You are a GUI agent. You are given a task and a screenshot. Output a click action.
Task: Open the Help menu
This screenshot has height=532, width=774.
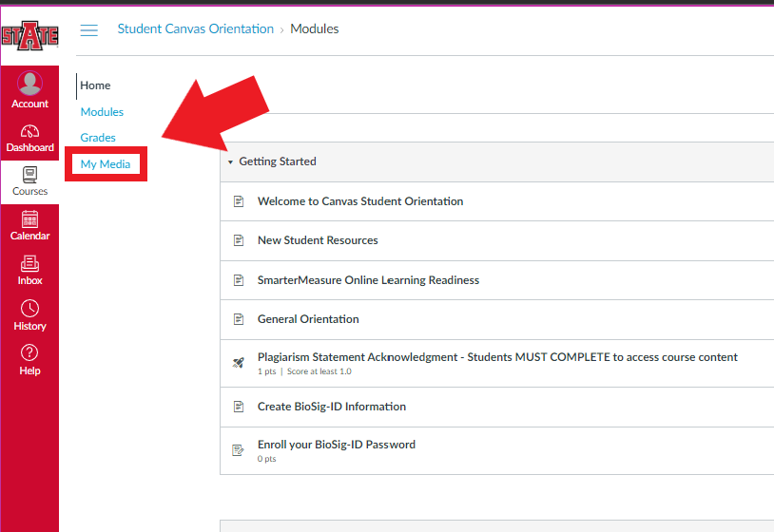(x=29, y=360)
